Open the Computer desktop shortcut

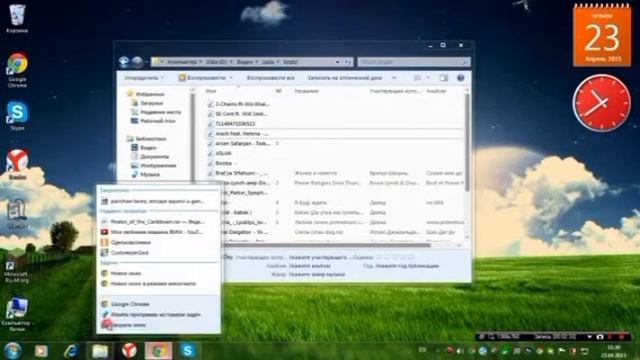[16, 314]
